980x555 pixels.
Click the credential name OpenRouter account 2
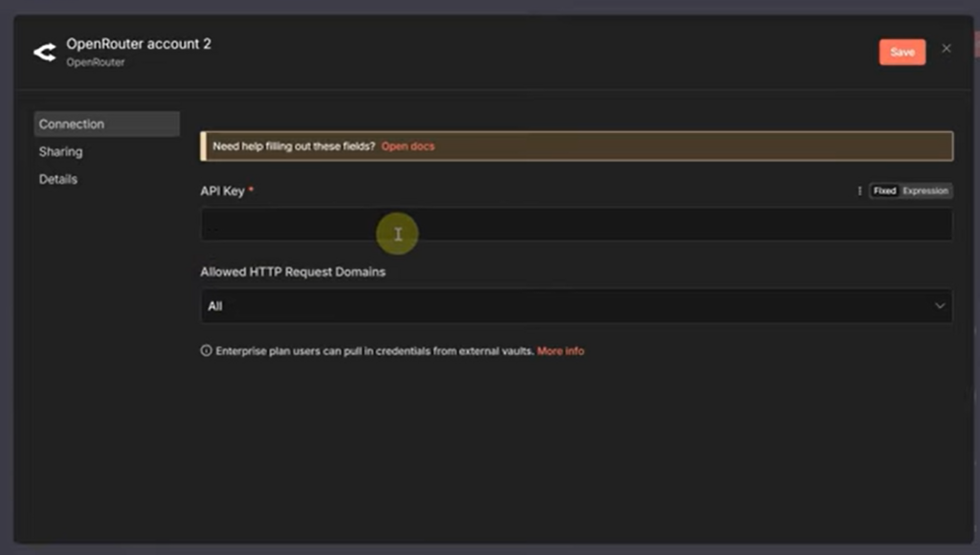tap(139, 45)
